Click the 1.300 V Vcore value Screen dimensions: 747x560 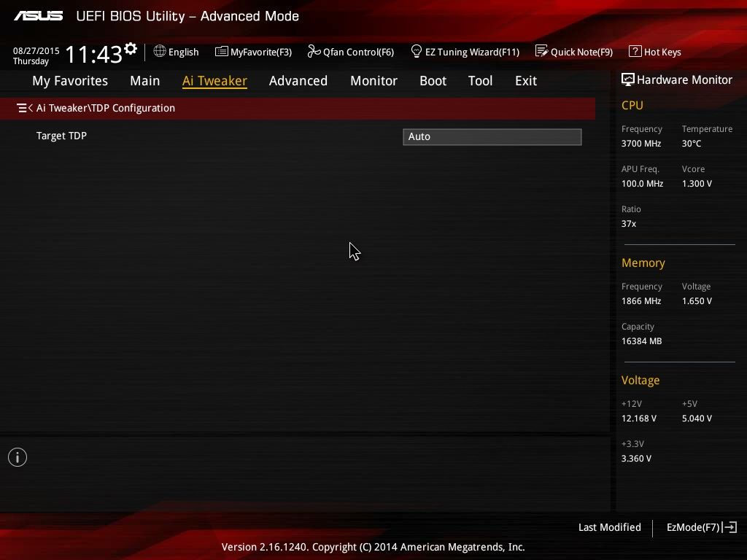pyautogui.click(x=697, y=183)
